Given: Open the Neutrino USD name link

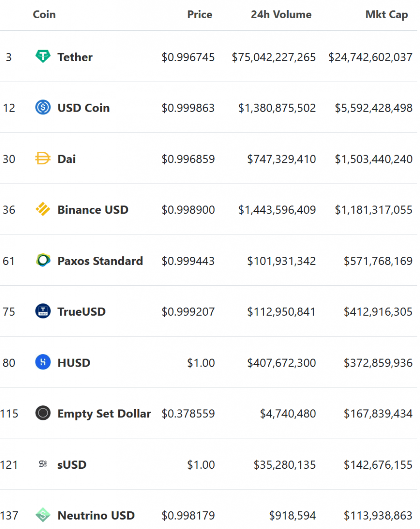Looking at the screenshot, I should [96, 515].
